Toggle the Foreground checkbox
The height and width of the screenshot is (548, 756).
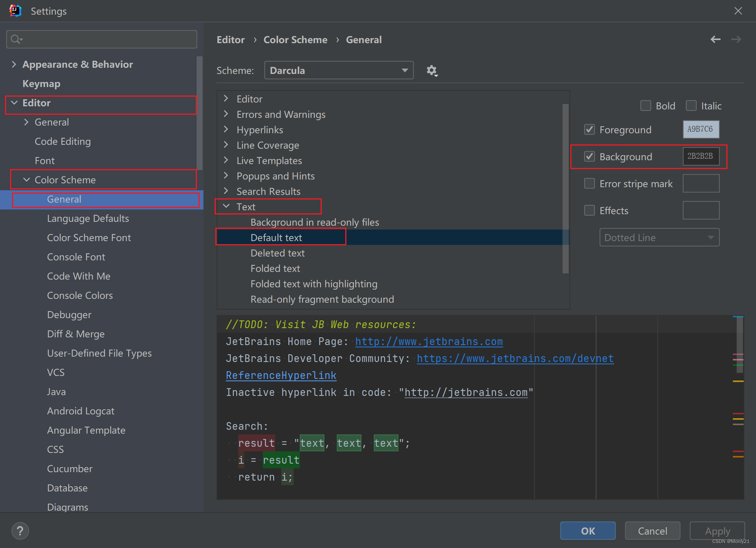tap(590, 129)
